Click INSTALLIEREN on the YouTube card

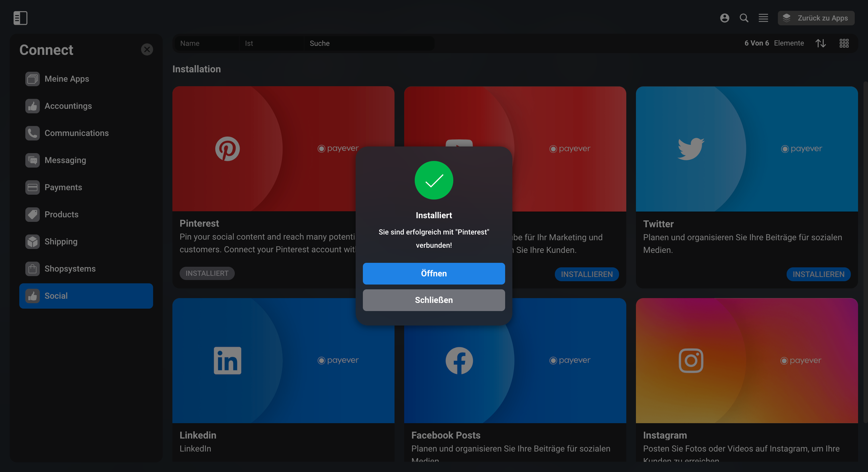coord(587,274)
